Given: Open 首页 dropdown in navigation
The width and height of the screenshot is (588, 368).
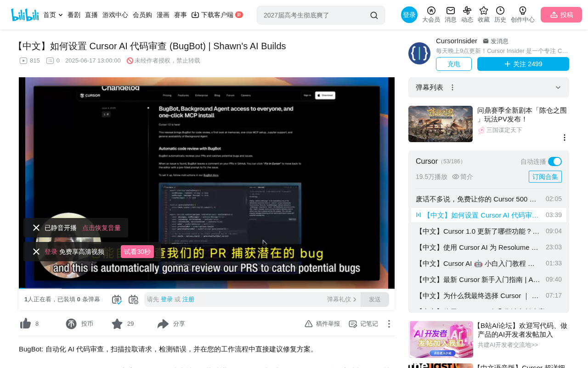Looking at the screenshot, I should point(53,15).
